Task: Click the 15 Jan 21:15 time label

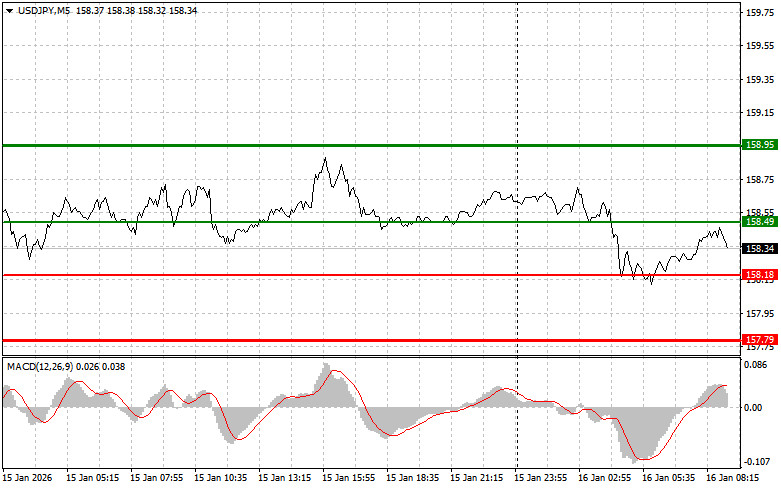Action: coord(477,478)
